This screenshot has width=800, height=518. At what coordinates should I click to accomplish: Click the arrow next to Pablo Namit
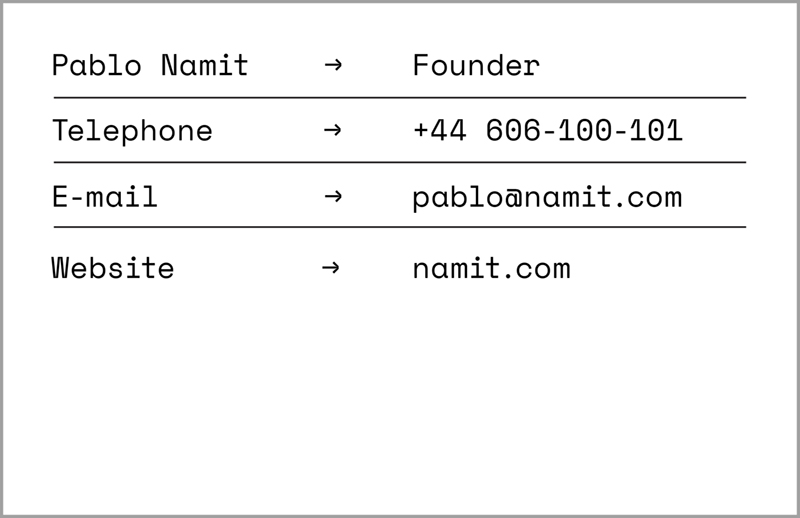pyautogui.click(x=333, y=66)
